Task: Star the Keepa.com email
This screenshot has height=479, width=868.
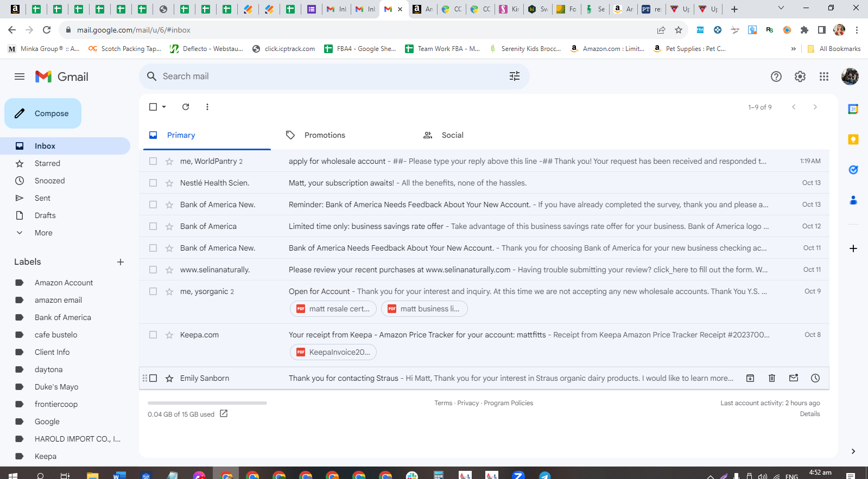Action: [x=169, y=335]
